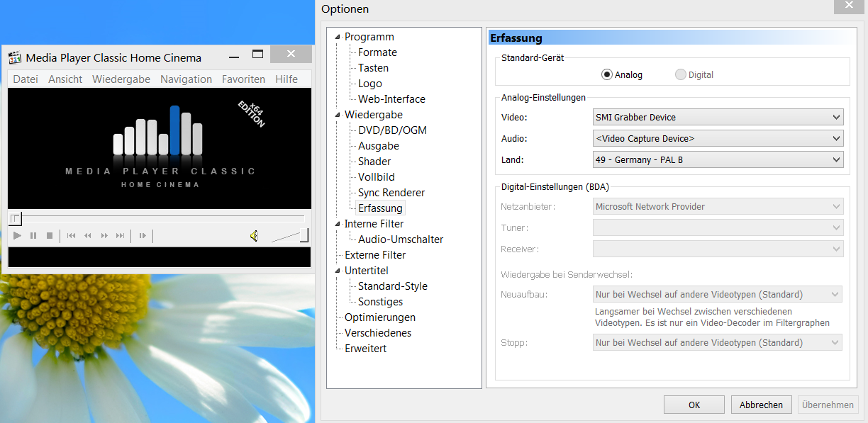Open the Hilfe menu
This screenshot has width=868, height=423.
286,79
